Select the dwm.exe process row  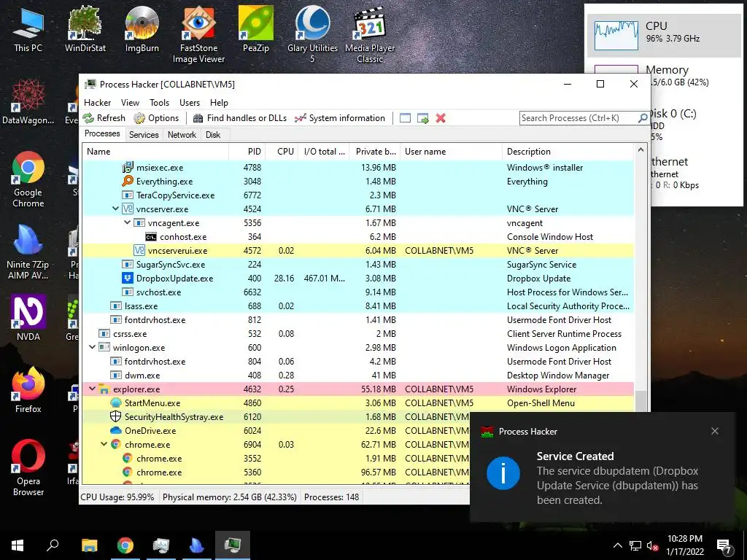tap(358, 376)
